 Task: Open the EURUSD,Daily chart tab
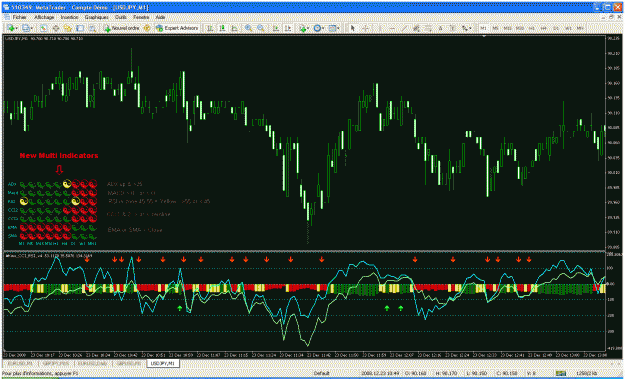pyautogui.click(x=93, y=363)
